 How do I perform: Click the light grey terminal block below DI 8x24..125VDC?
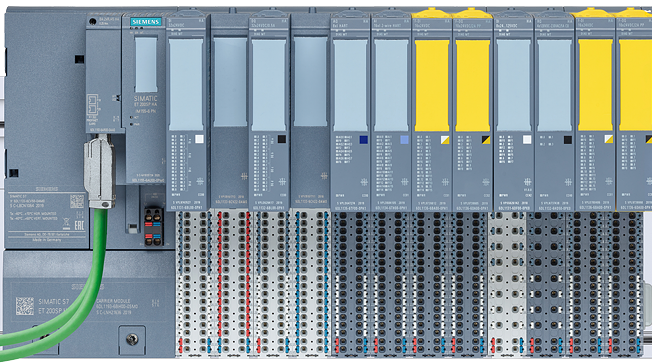click(507, 284)
